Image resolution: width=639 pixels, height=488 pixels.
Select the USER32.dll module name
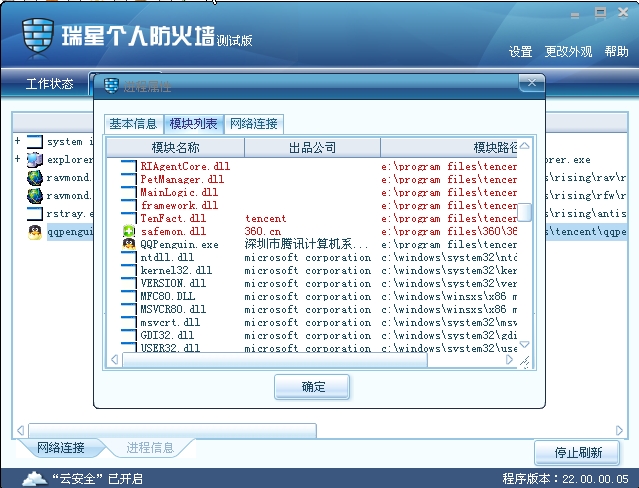click(x=170, y=348)
